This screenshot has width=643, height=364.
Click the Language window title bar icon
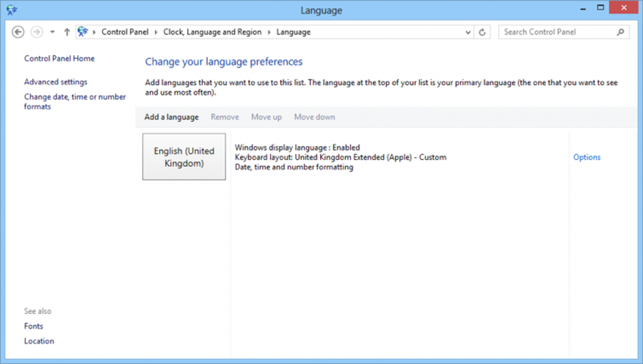(x=11, y=10)
